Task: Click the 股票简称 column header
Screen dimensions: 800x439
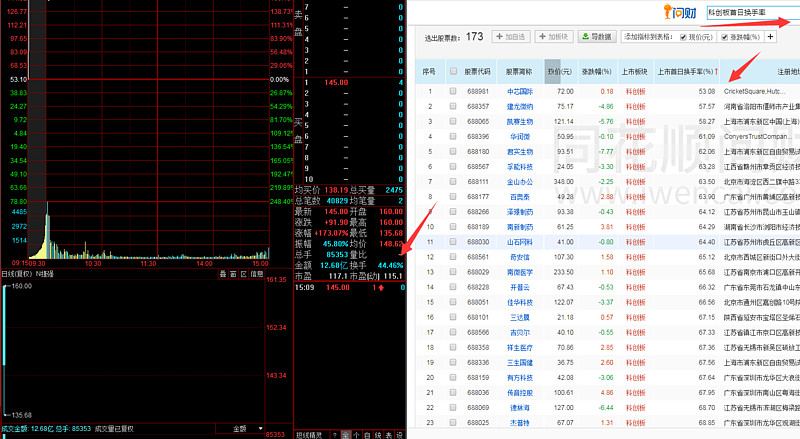Action: [519, 72]
